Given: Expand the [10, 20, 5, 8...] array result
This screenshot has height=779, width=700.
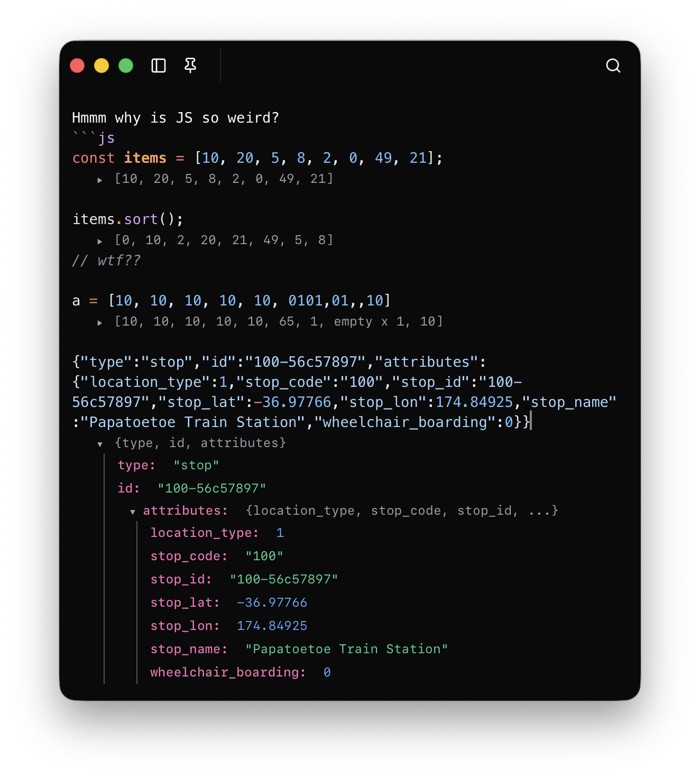Looking at the screenshot, I should (x=100, y=180).
